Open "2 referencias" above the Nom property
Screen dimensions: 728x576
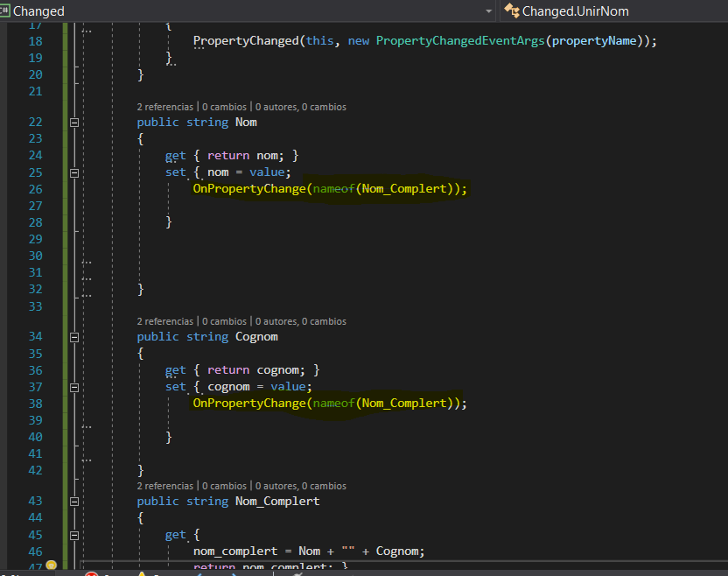pos(165,107)
